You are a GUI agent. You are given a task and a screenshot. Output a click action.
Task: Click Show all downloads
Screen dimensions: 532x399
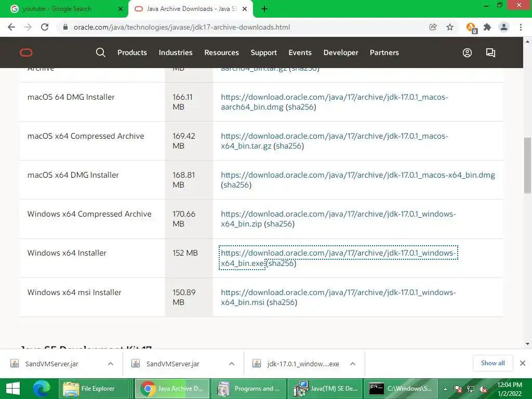tap(493, 363)
